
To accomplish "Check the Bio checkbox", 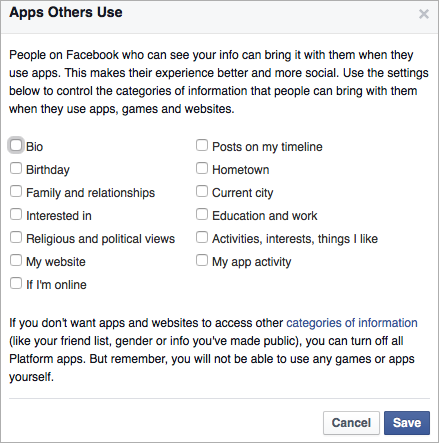I will click(x=16, y=145).
